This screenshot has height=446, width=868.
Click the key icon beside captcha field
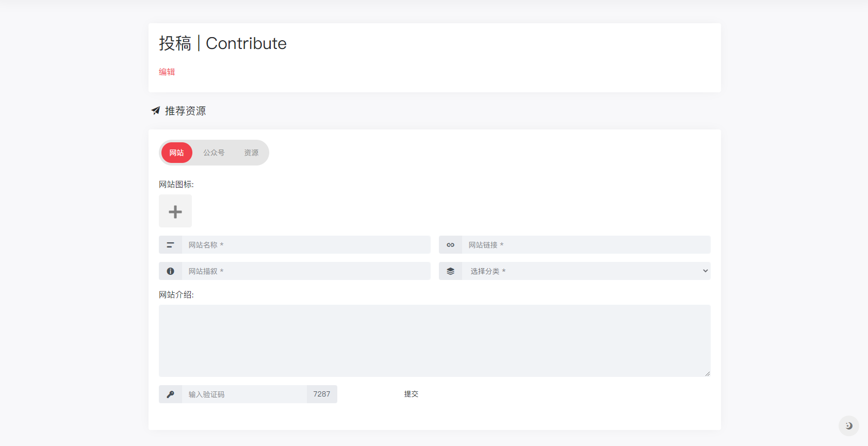click(x=170, y=394)
